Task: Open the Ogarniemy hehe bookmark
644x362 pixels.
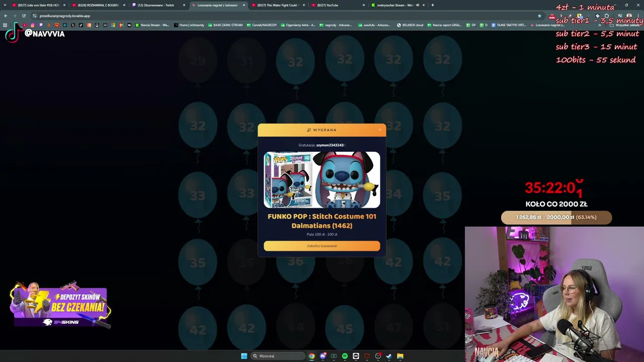Action: [298, 25]
